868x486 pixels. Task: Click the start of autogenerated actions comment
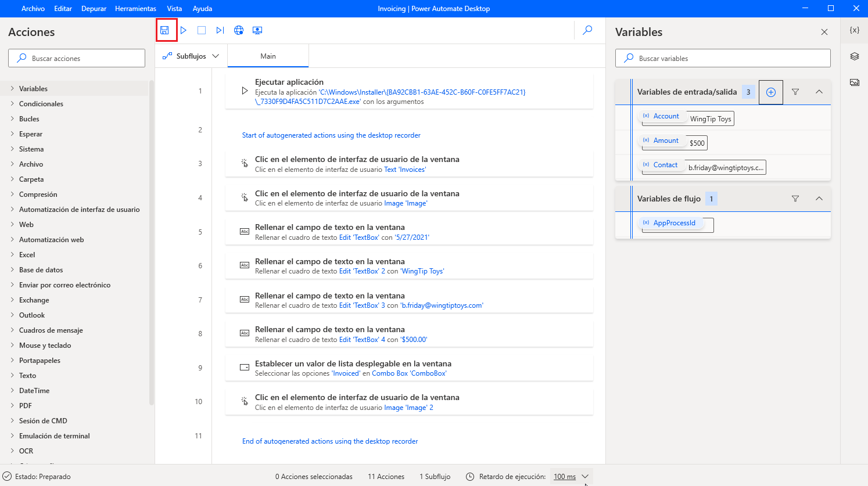[331, 135]
